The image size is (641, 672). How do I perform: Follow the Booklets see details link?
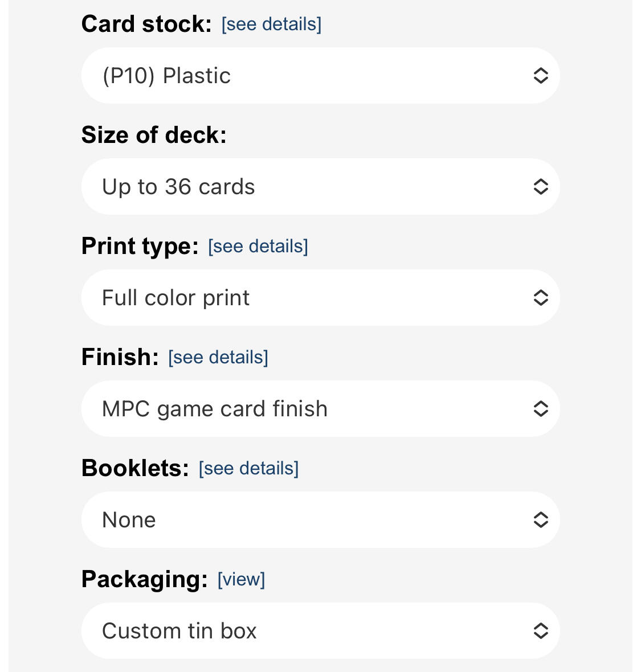tap(248, 469)
